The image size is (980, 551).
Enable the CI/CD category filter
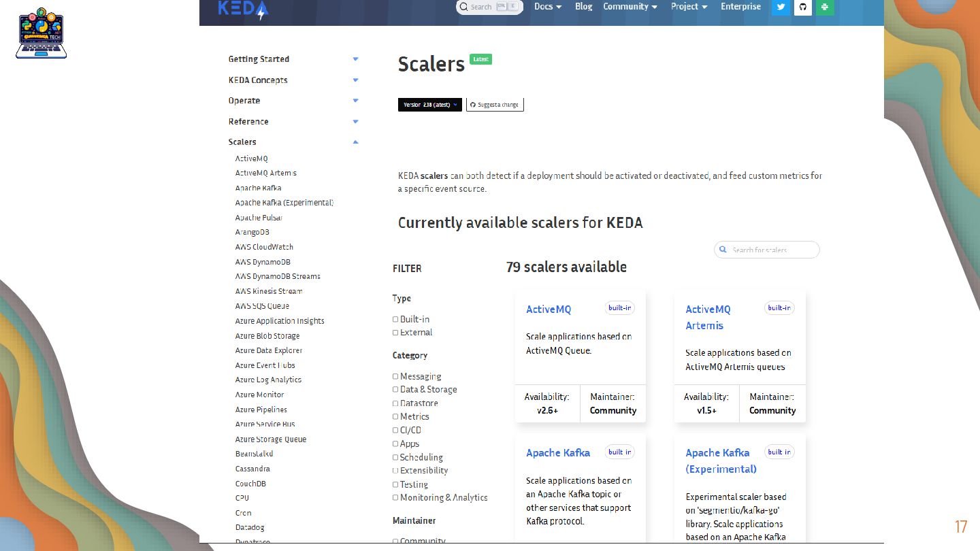pos(395,430)
